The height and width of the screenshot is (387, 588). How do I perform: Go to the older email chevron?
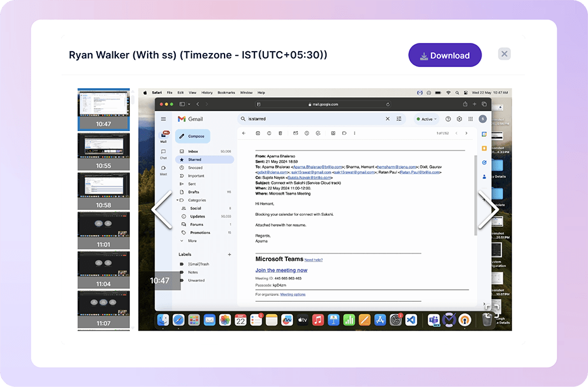point(466,133)
